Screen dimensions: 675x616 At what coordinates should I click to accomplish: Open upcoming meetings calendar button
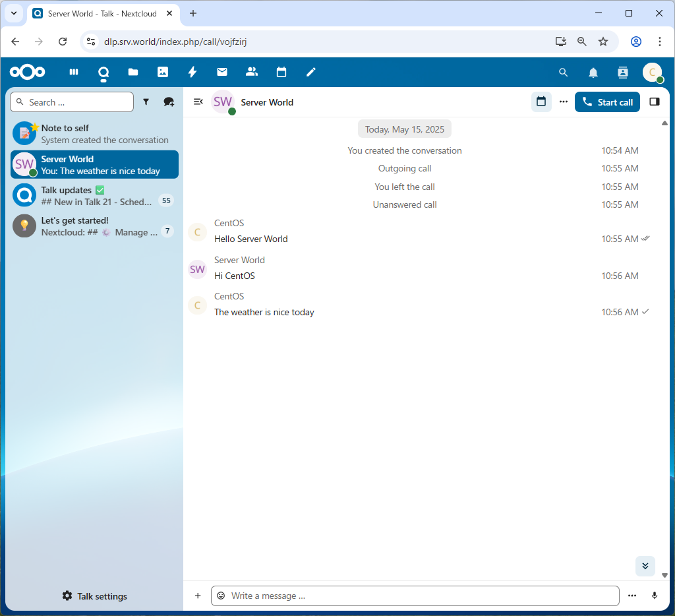tap(541, 102)
